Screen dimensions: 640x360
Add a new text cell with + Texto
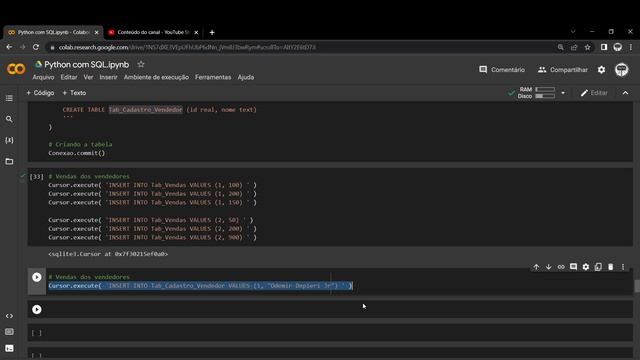[x=74, y=93]
